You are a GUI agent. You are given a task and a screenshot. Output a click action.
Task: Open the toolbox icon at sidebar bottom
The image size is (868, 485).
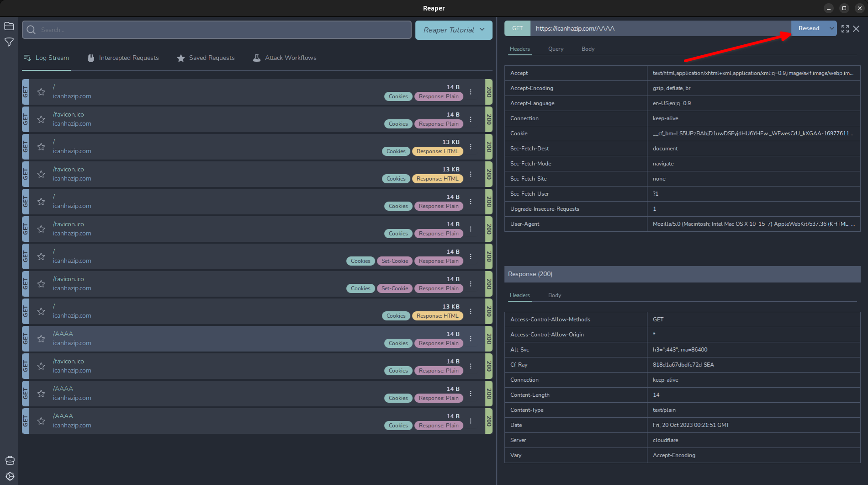click(10, 460)
